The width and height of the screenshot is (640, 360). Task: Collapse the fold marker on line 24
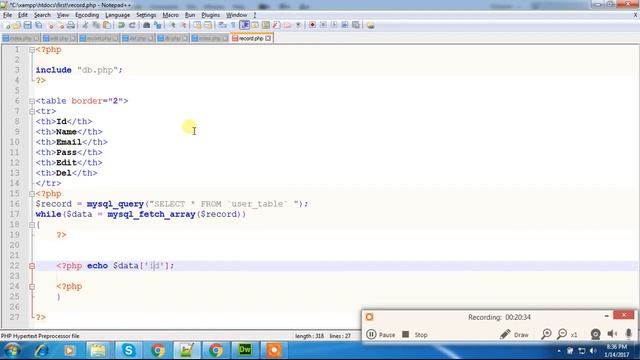32,287
